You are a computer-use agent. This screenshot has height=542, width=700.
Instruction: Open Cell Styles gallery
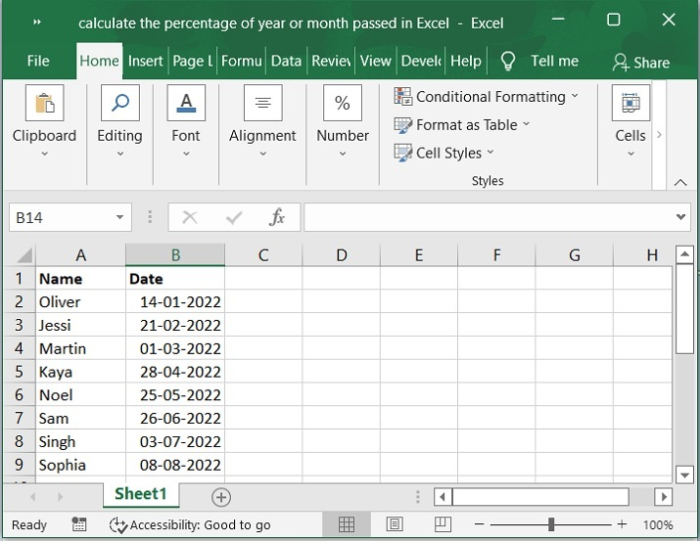click(x=444, y=153)
